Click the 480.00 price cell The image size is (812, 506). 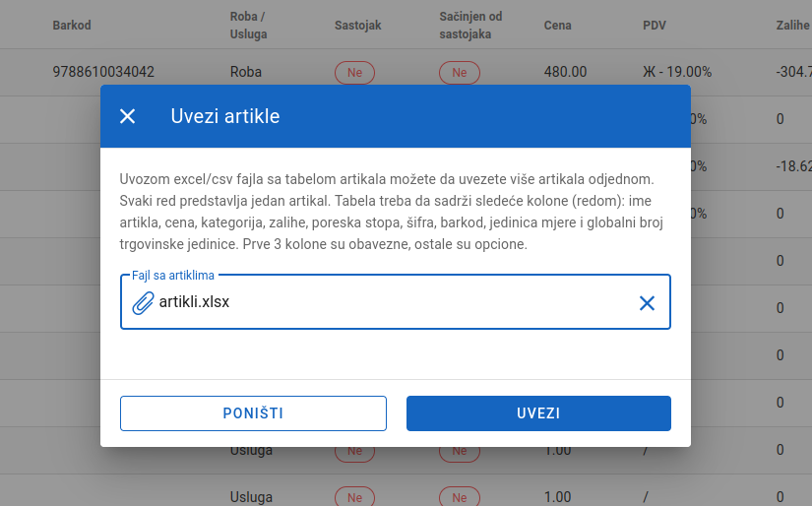click(x=566, y=72)
